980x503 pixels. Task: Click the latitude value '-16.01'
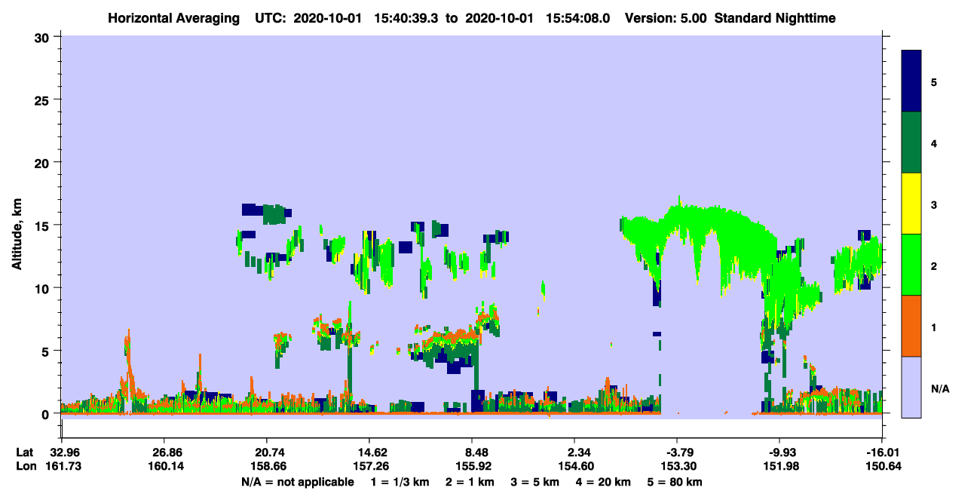tap(882, 452)
